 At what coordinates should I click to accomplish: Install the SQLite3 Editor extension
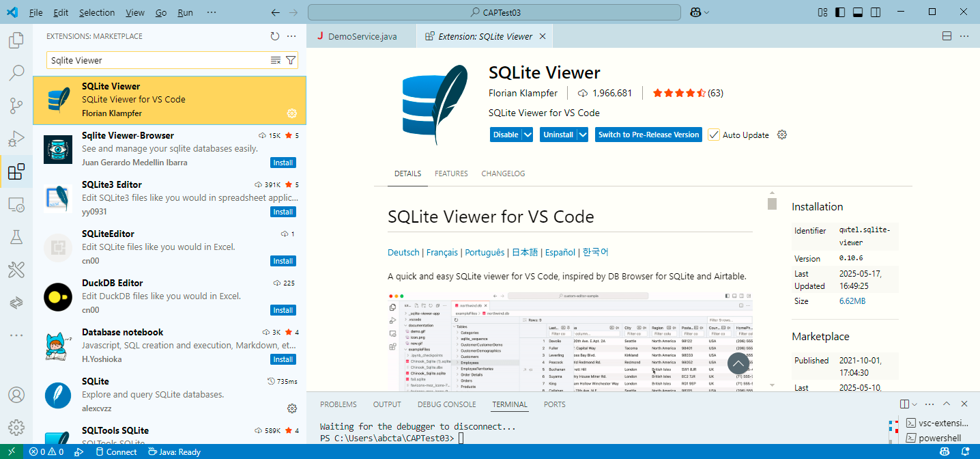(283, 212)
